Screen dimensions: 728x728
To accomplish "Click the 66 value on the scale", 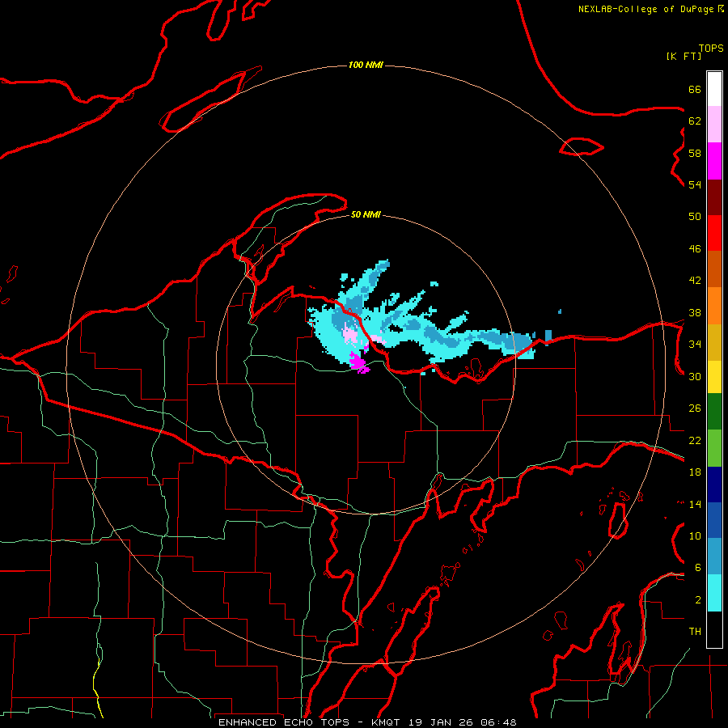I will (x=695, y=89).
